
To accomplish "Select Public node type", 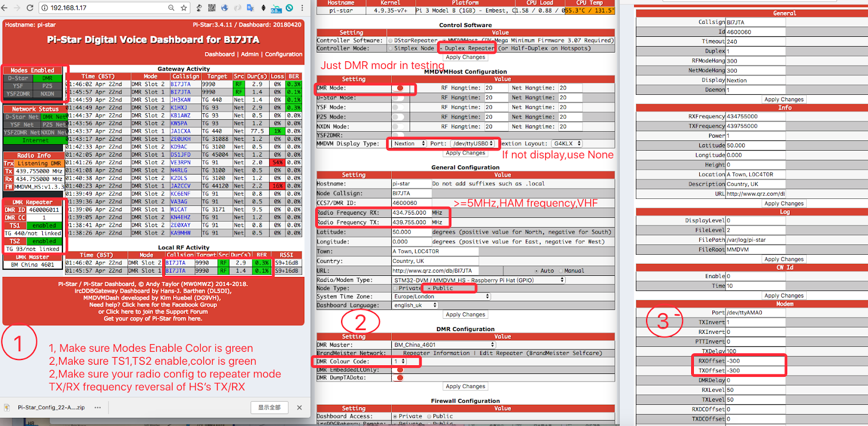I will [429, 288].
